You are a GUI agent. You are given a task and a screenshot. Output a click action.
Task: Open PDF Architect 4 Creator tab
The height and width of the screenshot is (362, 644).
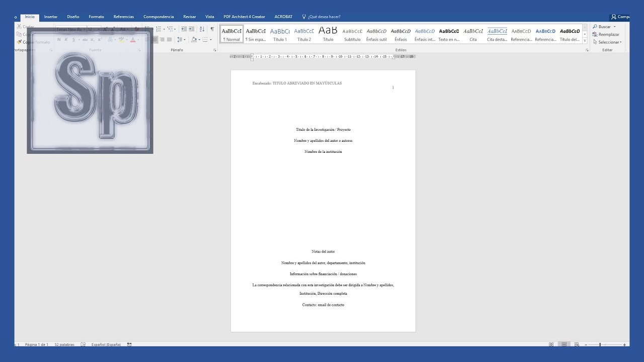point(245,17)
